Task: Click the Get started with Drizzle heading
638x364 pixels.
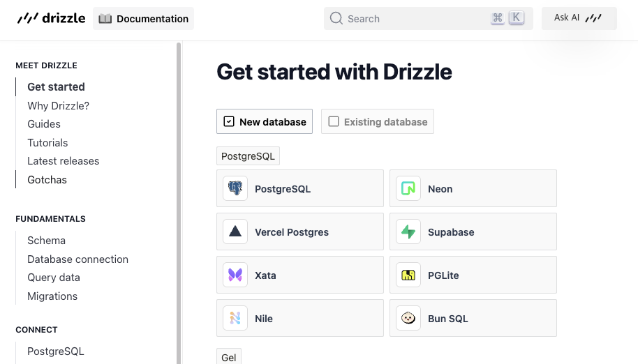Action: click(x=334, y=72)
